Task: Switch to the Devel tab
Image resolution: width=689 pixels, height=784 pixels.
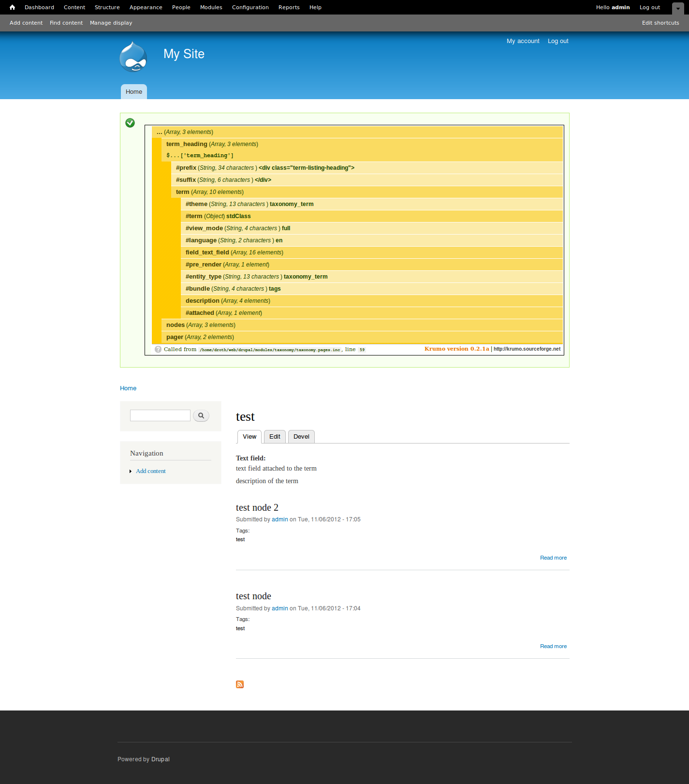Action: 301,437
